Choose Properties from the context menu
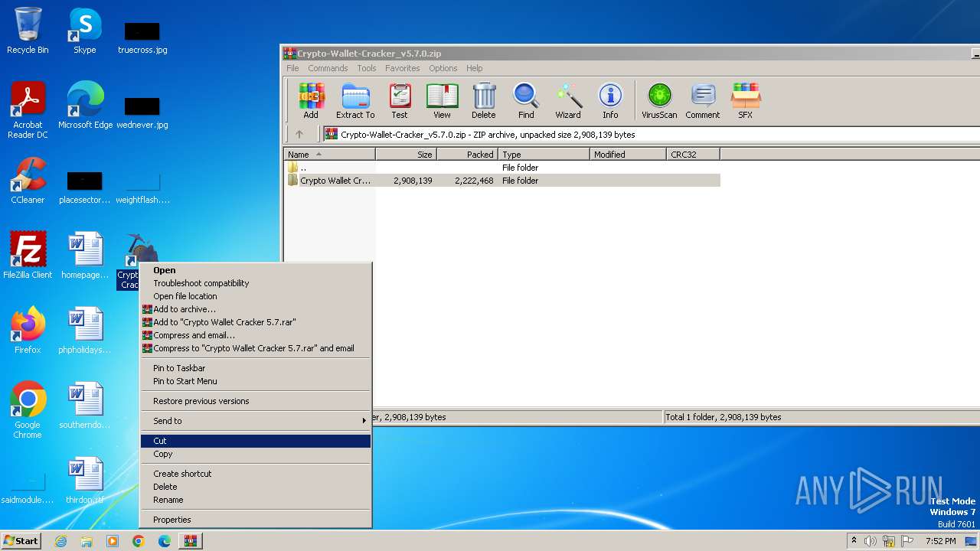980x551 pixels. coord(172,520)
